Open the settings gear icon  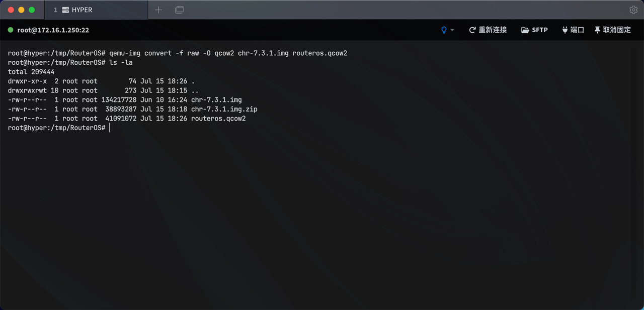point(633,10)
